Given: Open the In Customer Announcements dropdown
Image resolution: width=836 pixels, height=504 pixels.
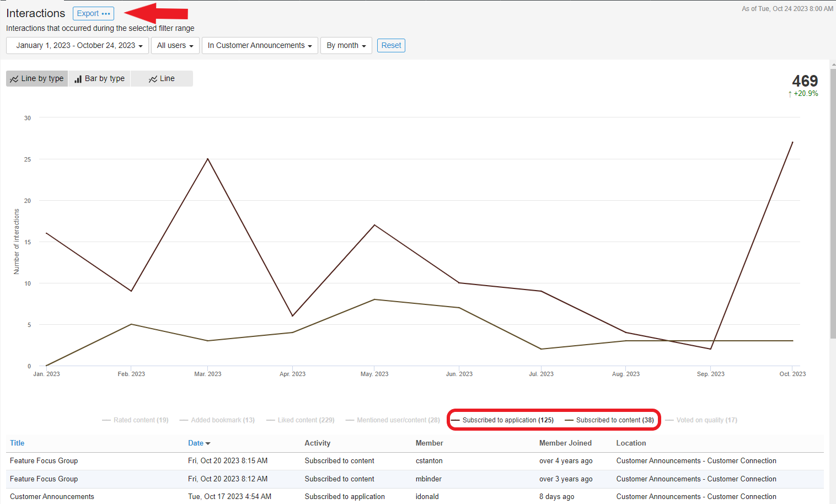Looking at the screenshot, I should click(260, 45).
